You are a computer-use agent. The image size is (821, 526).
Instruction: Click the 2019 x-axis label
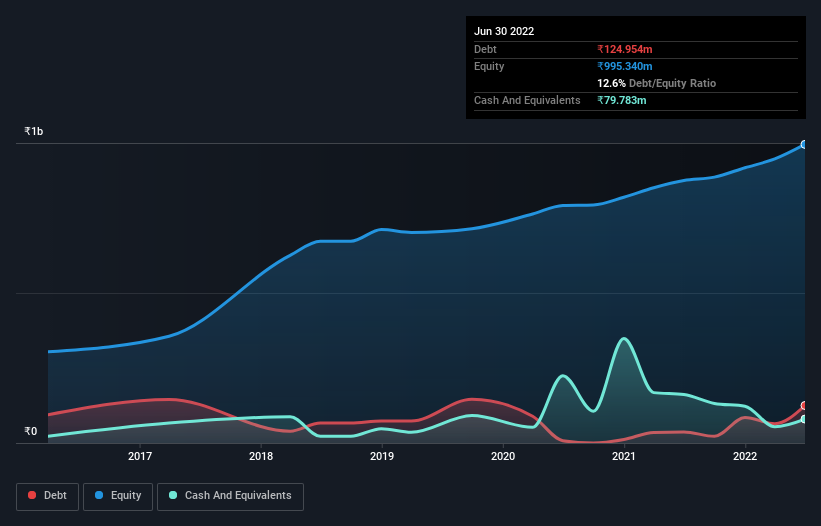click(x=382, y=456)
